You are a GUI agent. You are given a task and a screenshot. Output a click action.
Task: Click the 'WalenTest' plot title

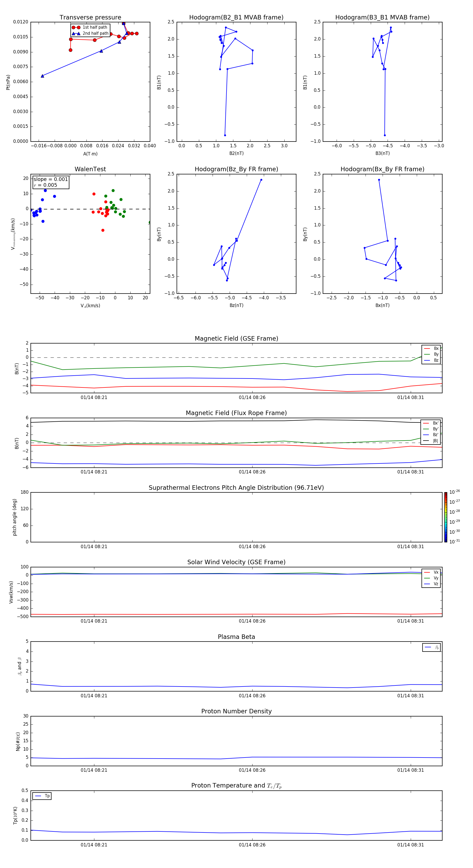pos(90,169)
